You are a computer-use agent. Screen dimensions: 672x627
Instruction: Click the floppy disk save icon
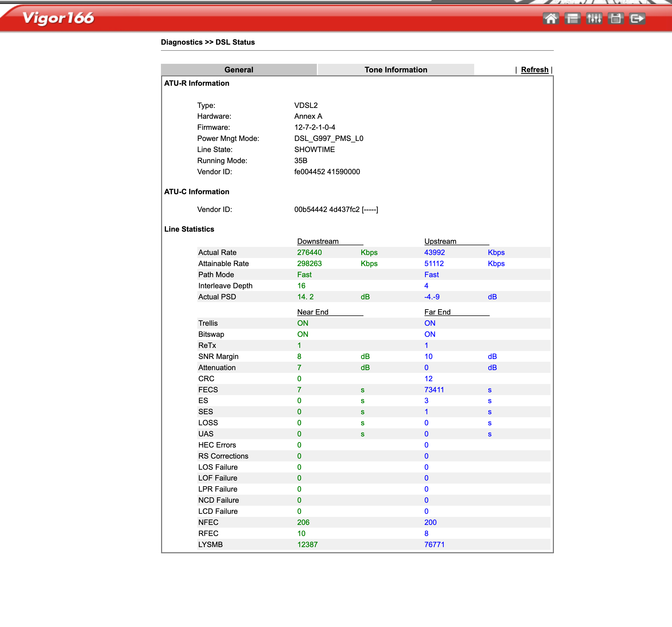tap(616, 18)
